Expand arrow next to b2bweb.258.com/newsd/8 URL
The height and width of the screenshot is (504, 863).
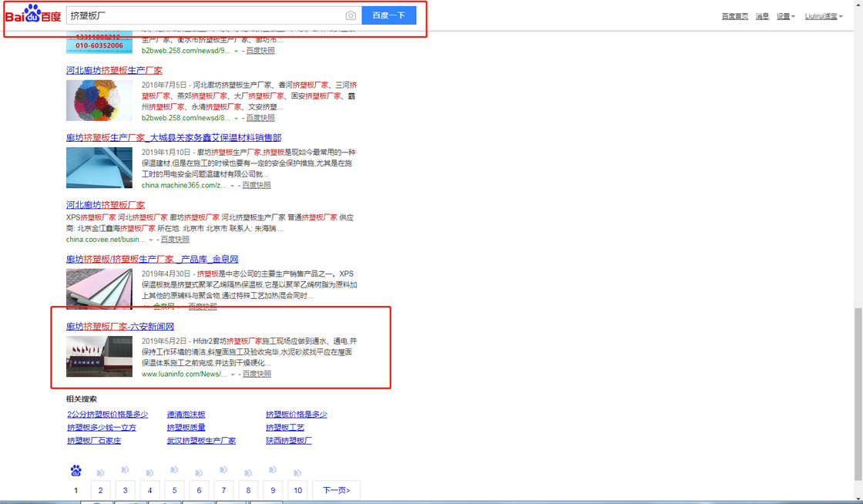pyautogui.click(x=236, y=119)
